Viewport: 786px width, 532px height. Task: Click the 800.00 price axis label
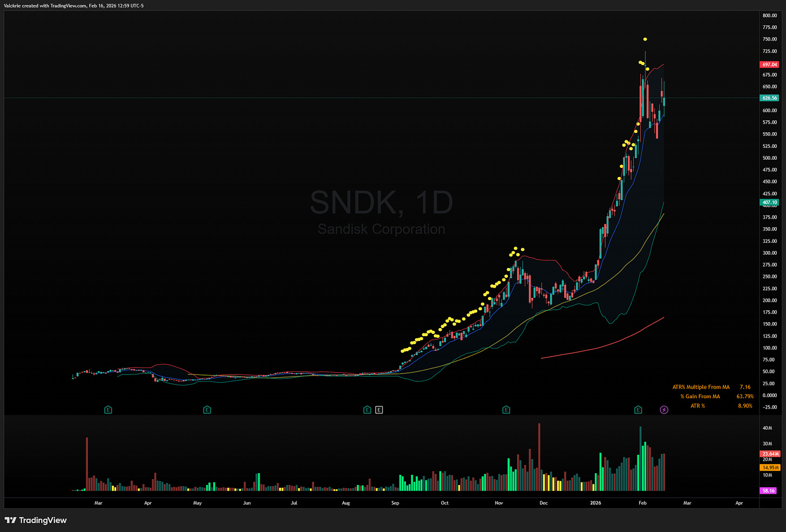tap(770, 16)
